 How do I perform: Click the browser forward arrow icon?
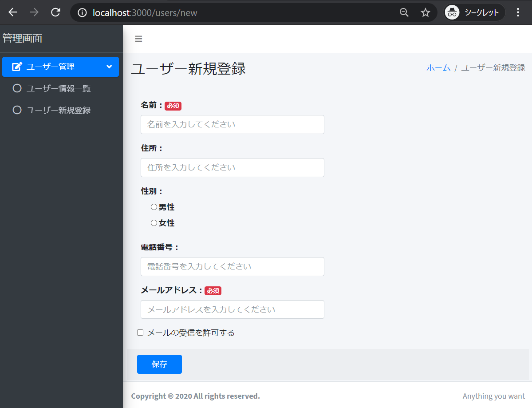[x=34, y=12]
